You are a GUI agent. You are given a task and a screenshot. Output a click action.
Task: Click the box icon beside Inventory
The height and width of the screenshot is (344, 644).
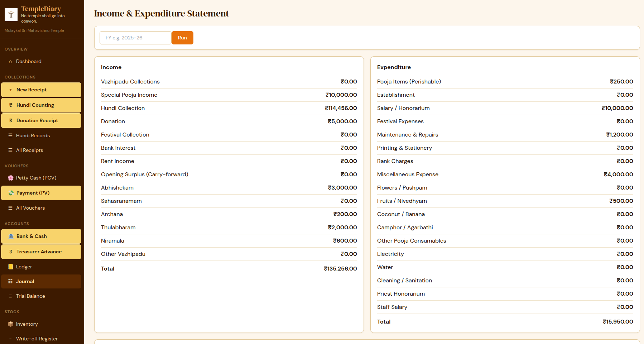click(11, 324)
